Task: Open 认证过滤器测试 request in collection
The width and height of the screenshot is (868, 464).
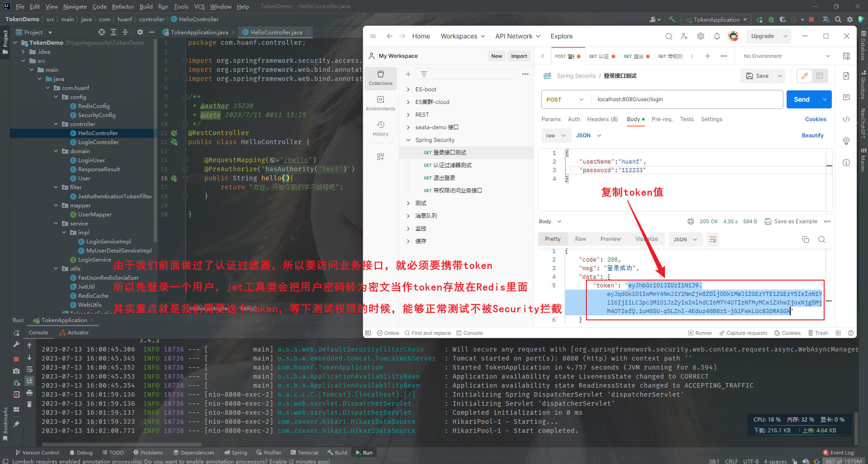Action: (452, 165)
